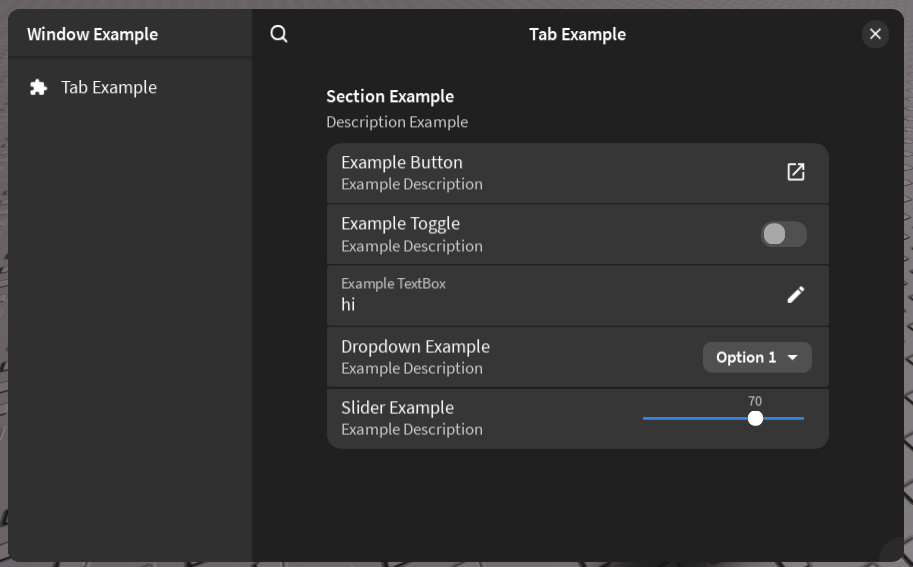Click the Example Button row
The width and height of the screenshot is (913, 567).
point(578,173)
